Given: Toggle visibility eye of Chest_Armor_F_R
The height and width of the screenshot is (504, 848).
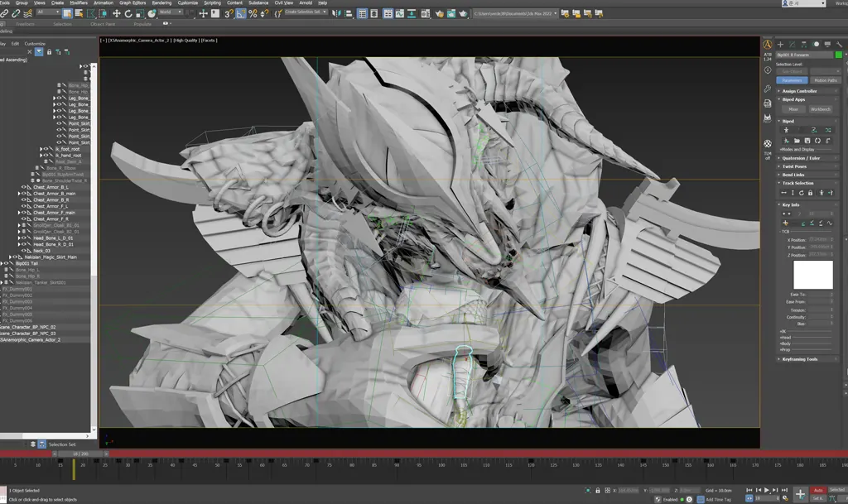Looking at the screenshot, I should click(24, 219).
